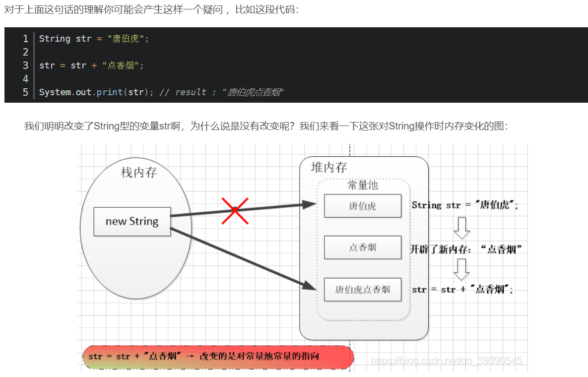Click the csdn blog watermark link
588x377 pixels.
pyautogui.click(x=446, y=361)
